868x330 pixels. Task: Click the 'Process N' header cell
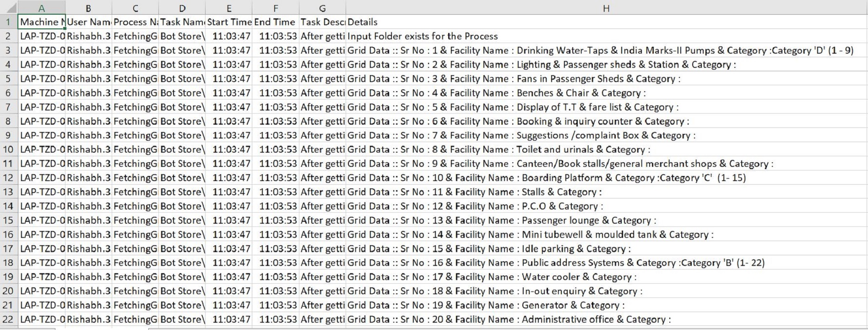(x=135, y=22)
